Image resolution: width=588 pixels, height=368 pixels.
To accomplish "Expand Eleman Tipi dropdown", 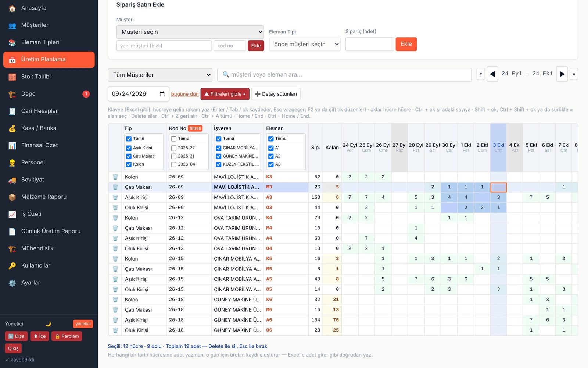I will coord(305,45).
